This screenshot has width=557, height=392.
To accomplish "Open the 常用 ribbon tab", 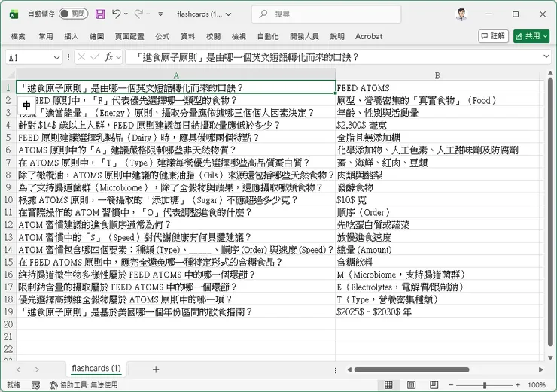I will coord(46,36).
